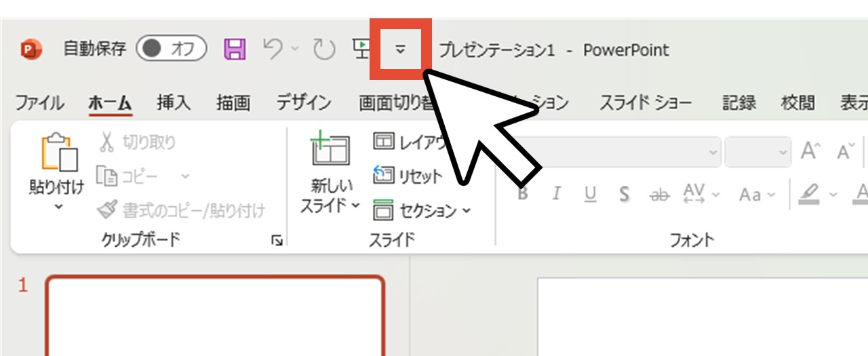Screen dimensions: 868x356
Task: Toggle the AutoSave (自動保存) switch
Action: pos(170,49)
